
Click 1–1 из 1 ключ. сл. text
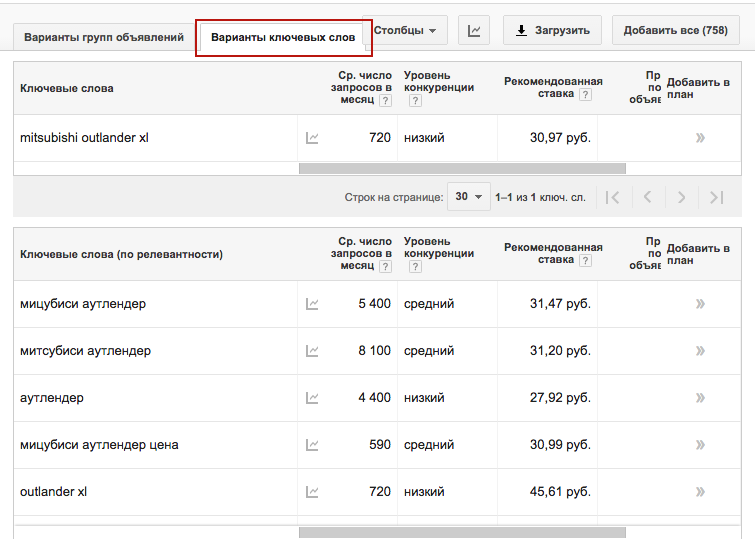point(540,197)
